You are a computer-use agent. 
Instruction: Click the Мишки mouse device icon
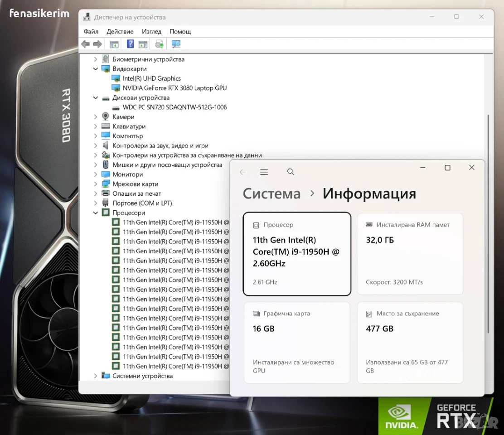106,164
